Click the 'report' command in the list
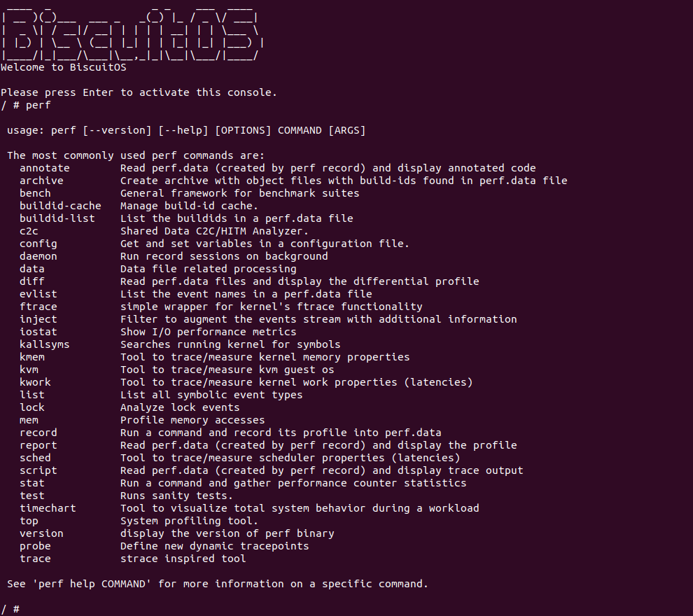This screenshot has height=616, width=693. [38, 445]
